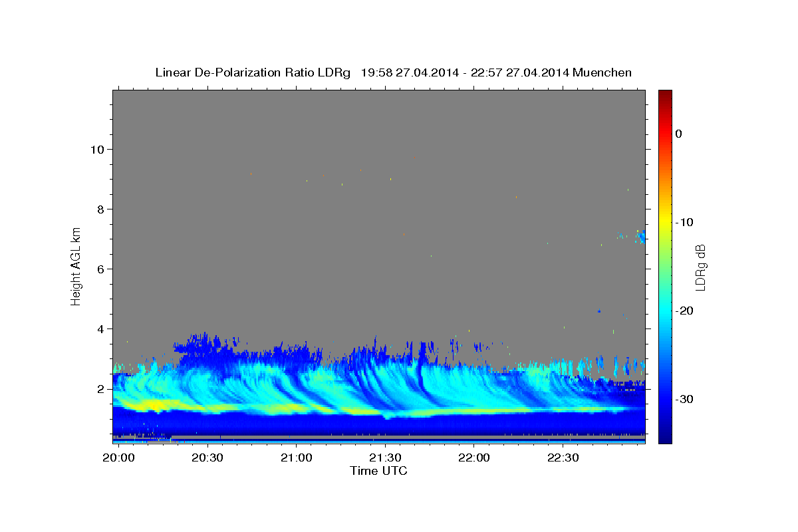This screenshot has width=798, height=532.
Task: Click the 'Height AGL km' axis label
Action: coord(76,265)
